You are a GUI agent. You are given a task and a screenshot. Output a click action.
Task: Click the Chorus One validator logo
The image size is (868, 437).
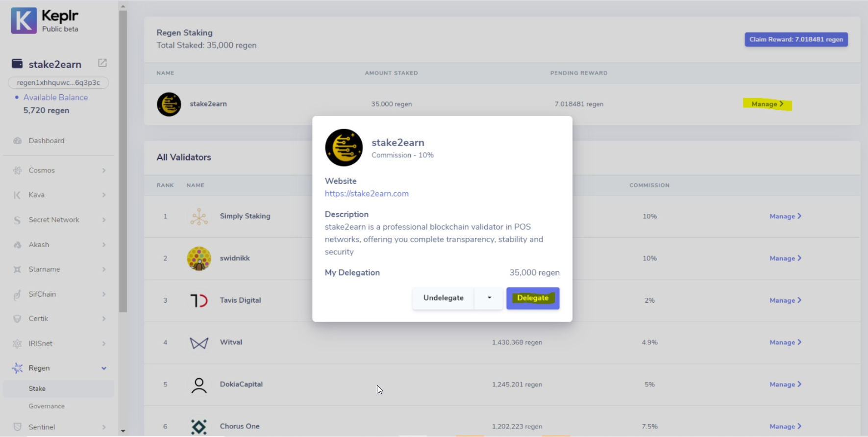click(x=199, y=427)
